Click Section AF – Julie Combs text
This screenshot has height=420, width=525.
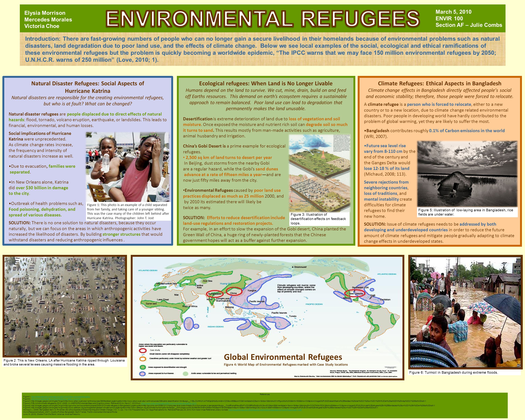click(469, 25)
